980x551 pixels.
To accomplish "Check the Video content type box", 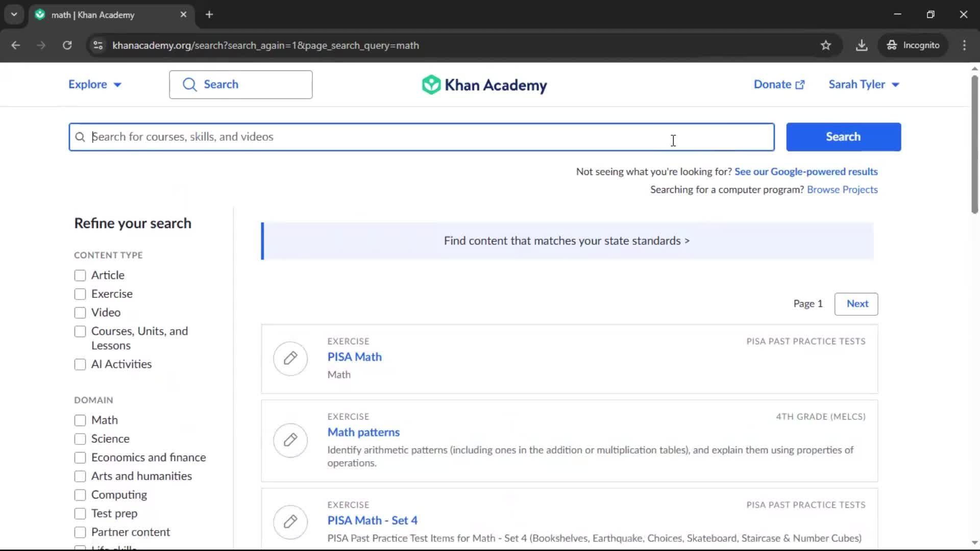I will click(x=80, y=313).
